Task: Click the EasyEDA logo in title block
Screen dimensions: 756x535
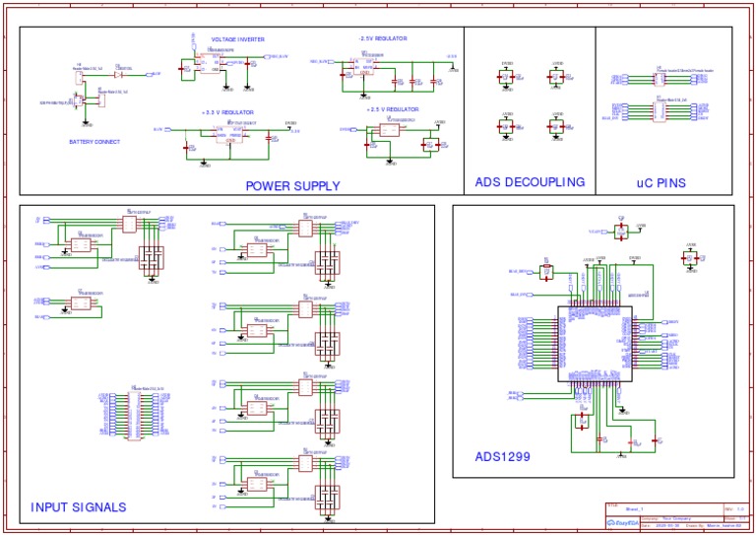Action: pos(623,522)
